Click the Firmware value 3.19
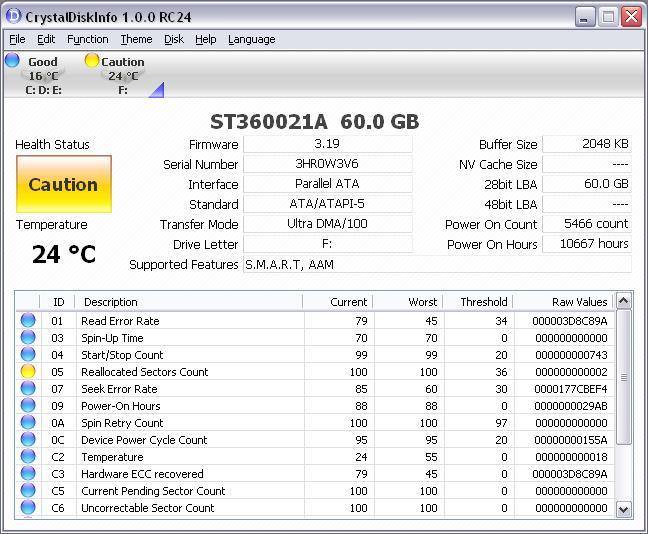Viewport: 648px width, 534px height. click(x=327, y=144)
